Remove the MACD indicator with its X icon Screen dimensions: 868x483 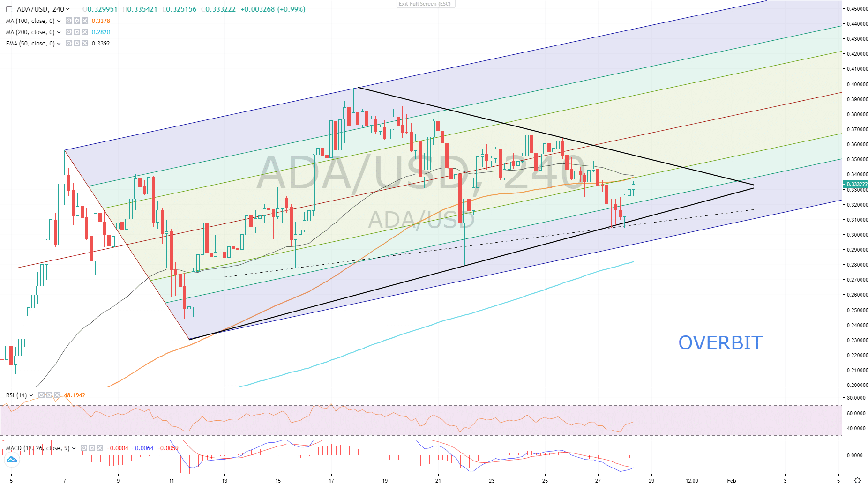click(x=100, y=448)
